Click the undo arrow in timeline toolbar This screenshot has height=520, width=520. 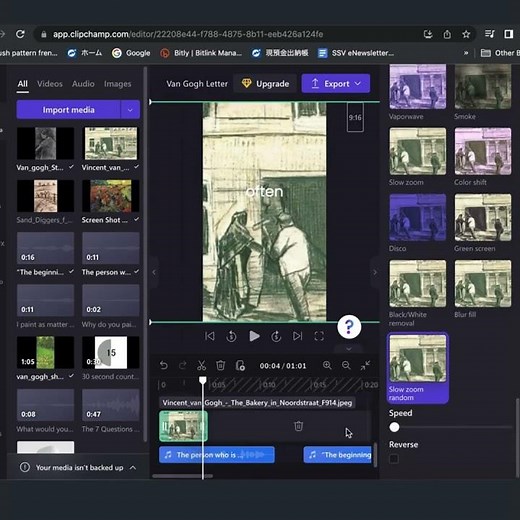tap(164, 366)
